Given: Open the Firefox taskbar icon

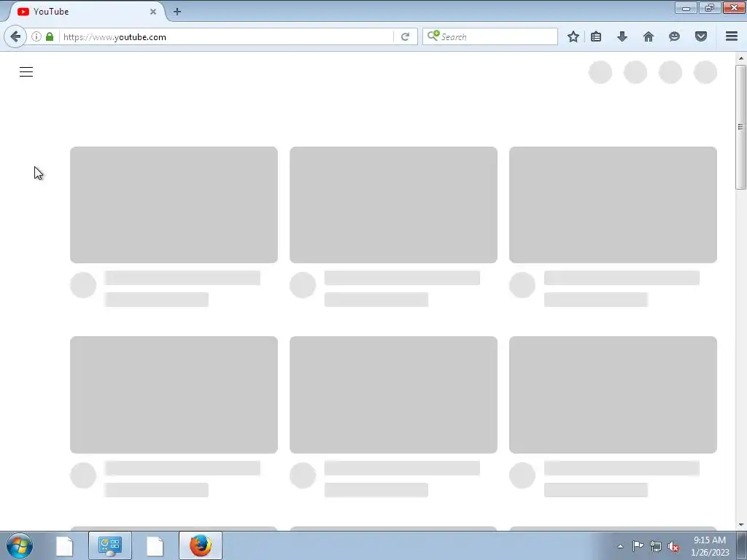Looking at the screenshot, I should [x=201, y=545].
